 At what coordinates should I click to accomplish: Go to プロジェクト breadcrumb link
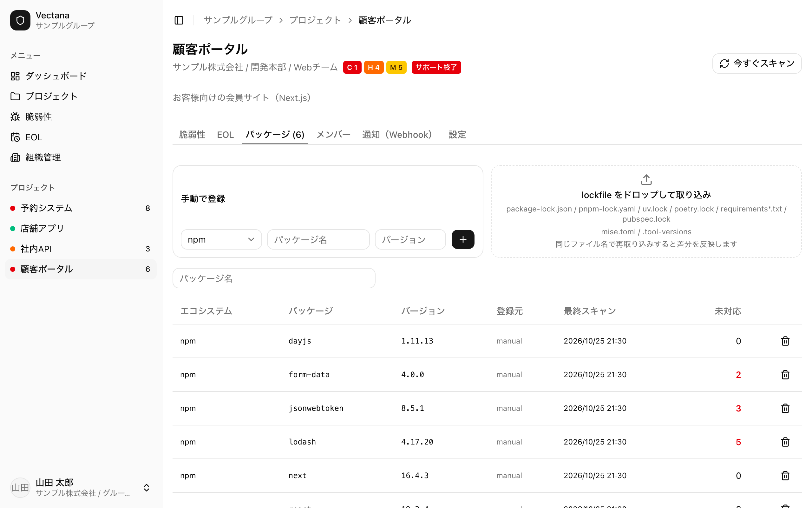pos(315,20)
